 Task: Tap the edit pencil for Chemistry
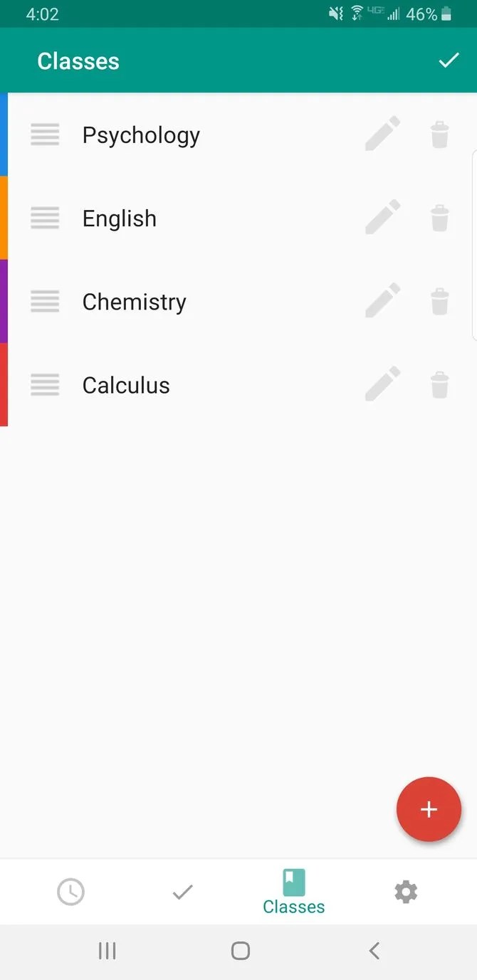[382, 300]
